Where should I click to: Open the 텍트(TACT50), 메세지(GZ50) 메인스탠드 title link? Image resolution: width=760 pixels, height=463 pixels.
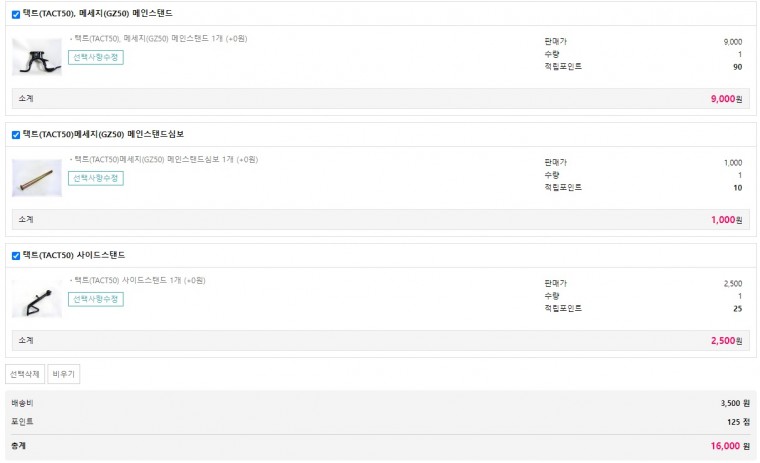tap(97, 14)
